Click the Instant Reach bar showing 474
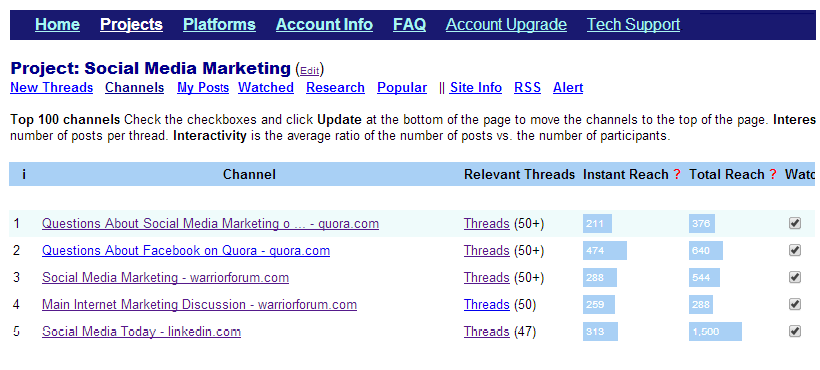Viewport: 820px width, 370px height. [605, 250]
